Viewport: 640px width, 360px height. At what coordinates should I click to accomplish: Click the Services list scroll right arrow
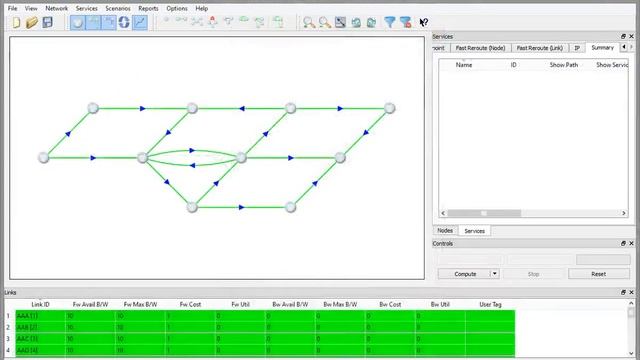click(x=624, y=213)
